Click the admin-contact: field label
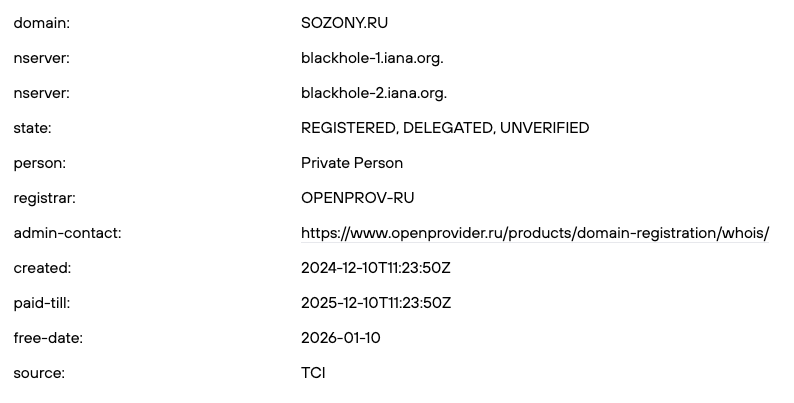Viewport: 794px width, 403px height. (67, 233)
